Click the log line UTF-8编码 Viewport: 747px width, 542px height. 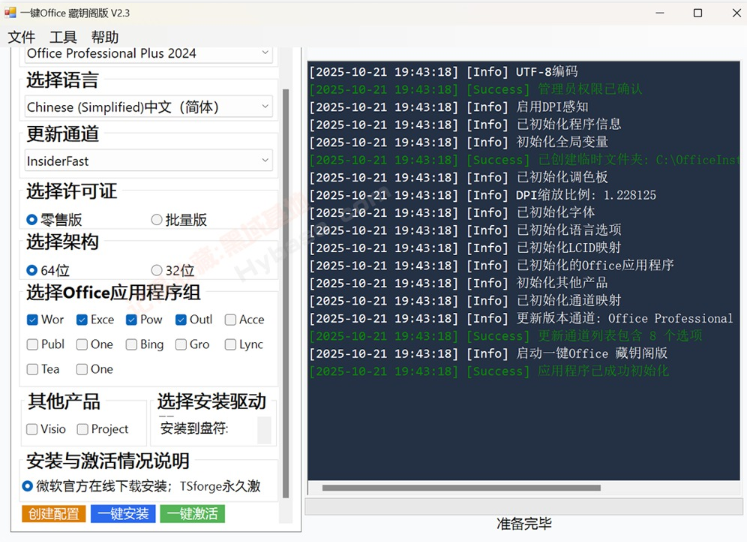click(443, 71)
